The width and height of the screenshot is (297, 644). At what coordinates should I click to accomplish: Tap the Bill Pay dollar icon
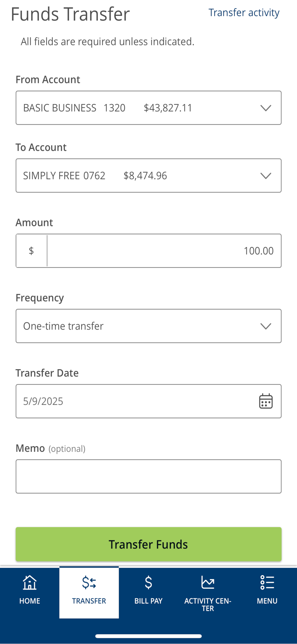coord(148,583)
